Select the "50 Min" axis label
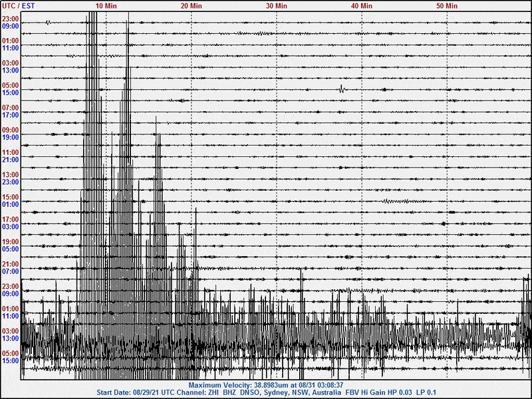532x399 pixels. tap(446, 6)
